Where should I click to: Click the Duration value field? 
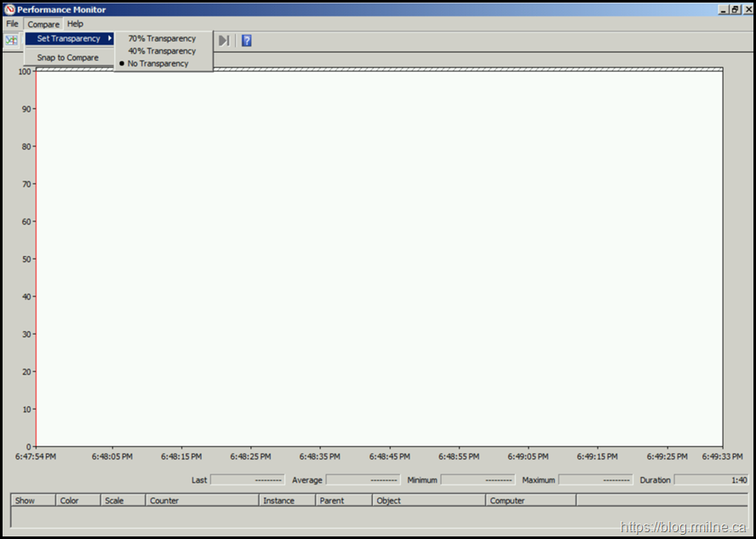[x=710, y=480]
